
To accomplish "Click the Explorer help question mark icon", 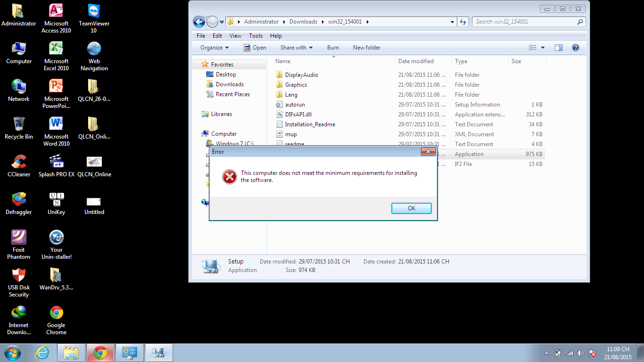I will tap(575, 48).
